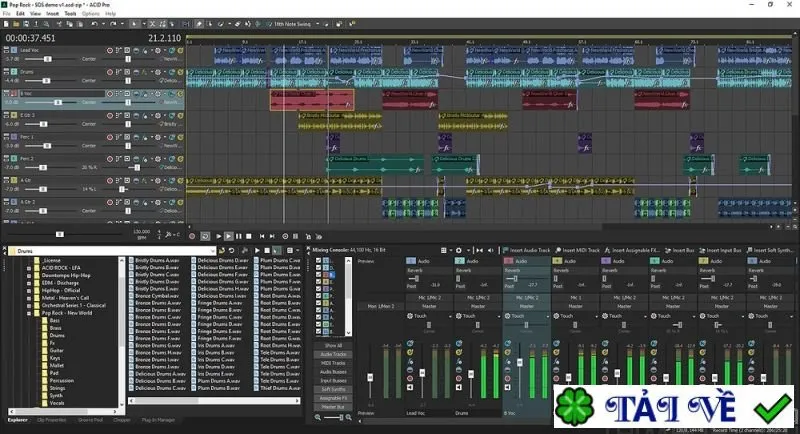Click the refresh icon in the Explorer toolbar
The image size is (800, 434).
[232, 250]
